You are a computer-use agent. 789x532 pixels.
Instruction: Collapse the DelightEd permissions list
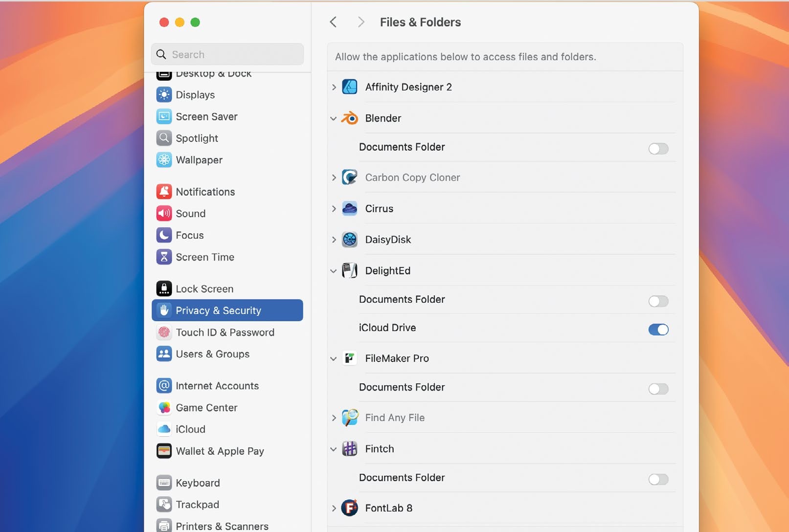tap(334, 271)
